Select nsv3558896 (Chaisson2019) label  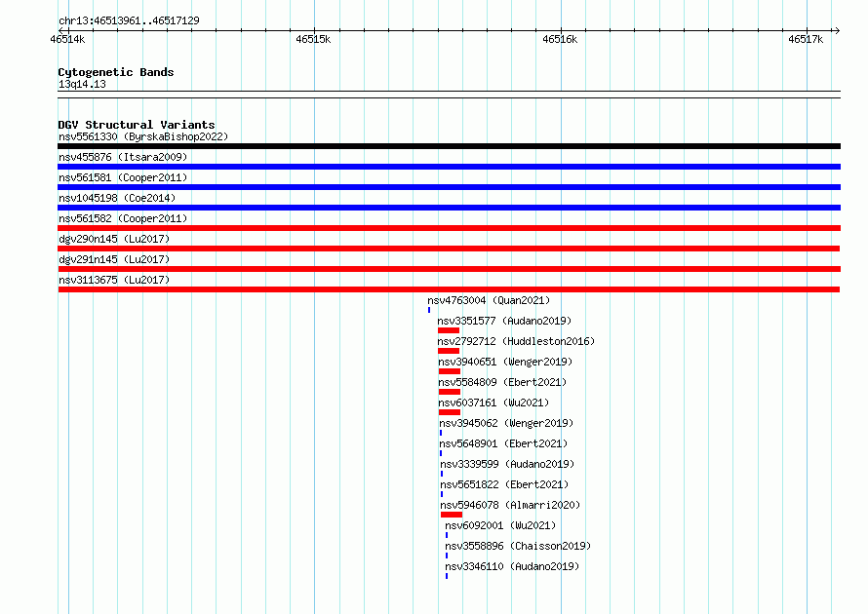click(518, 546)
